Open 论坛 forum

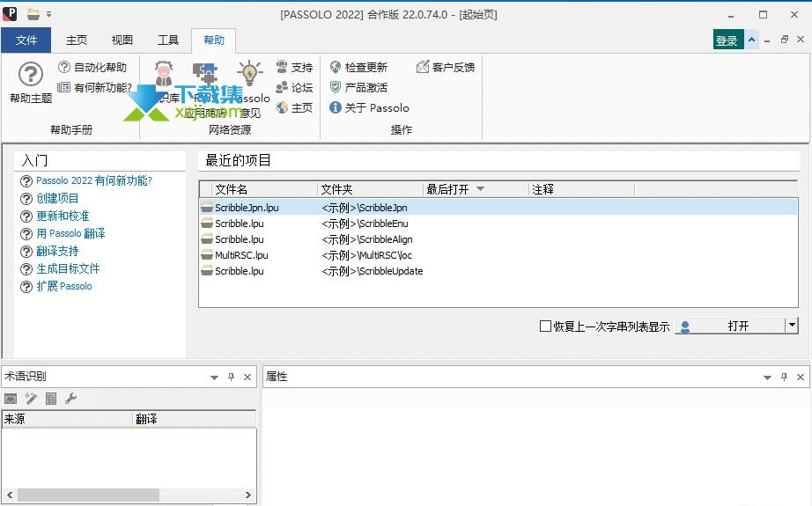294,87
